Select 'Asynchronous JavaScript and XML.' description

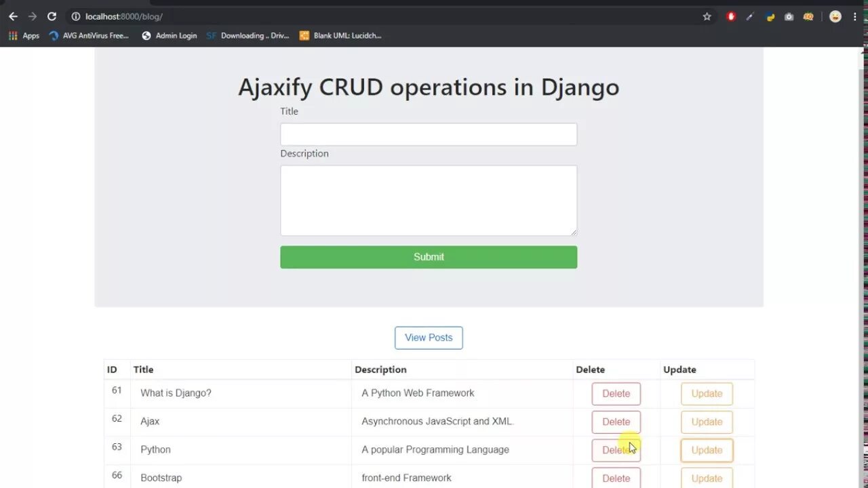click(x=437, y=422)
